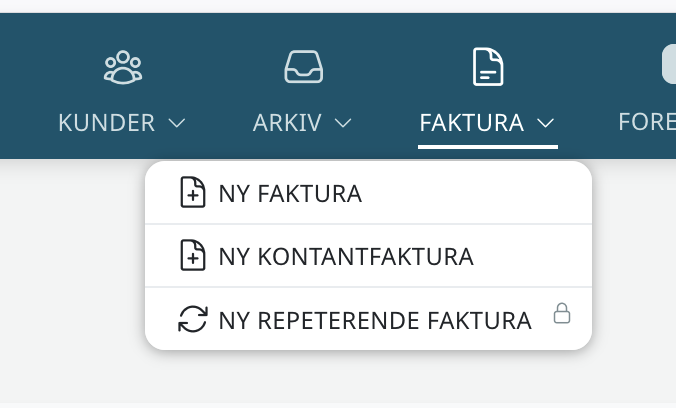This screenshot has height=408, width=676.
Task: Select the Ny Faktura menu entry
Action: click(x=290, y=193)
